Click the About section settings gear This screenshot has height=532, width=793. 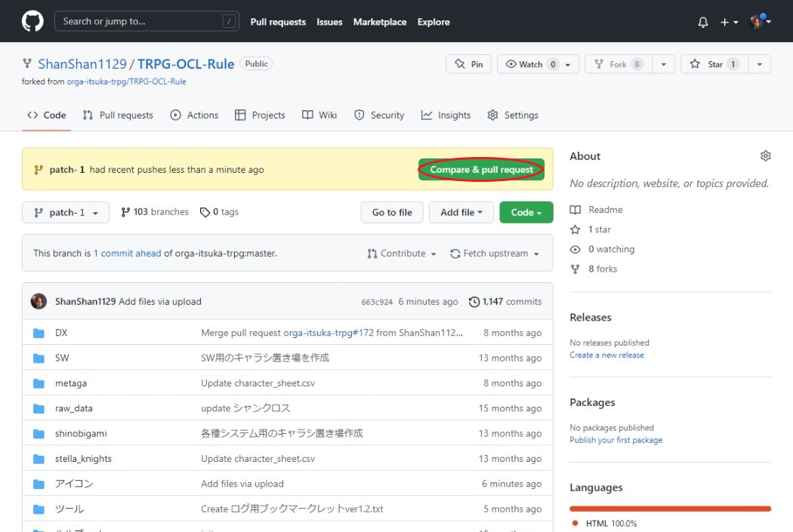click(766, 155)
